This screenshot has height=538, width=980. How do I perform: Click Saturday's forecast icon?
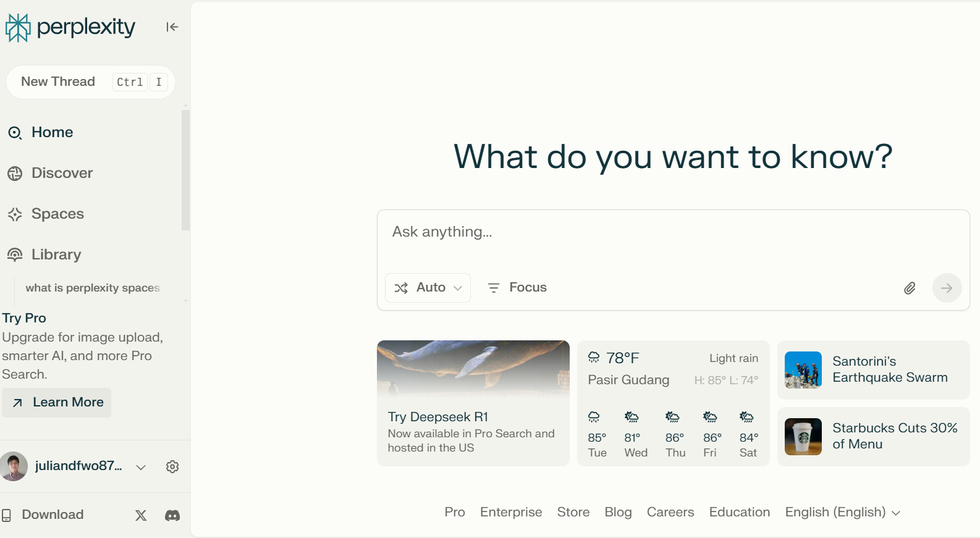pos(746,417)
